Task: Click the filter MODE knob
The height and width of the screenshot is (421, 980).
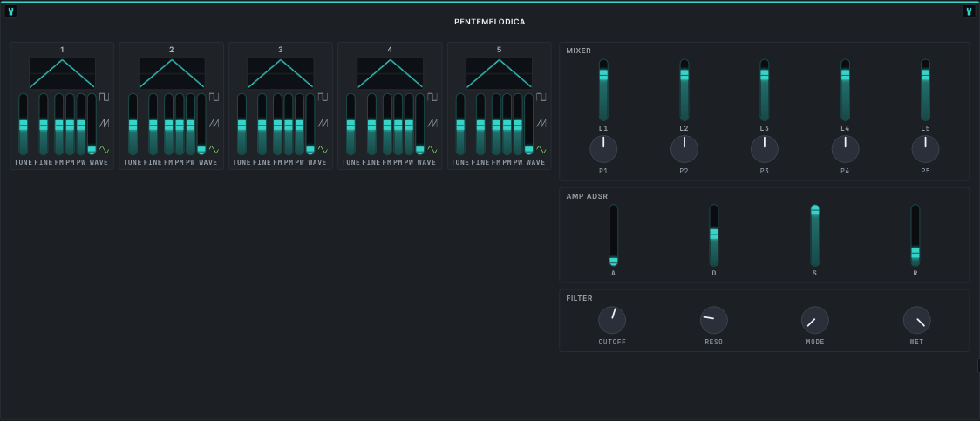Action: point(815,320)
